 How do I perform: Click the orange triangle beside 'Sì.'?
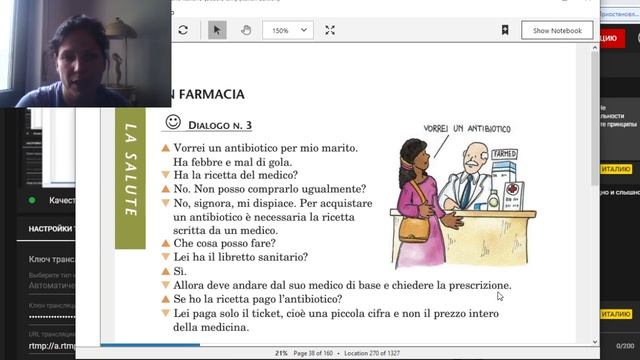165,271
